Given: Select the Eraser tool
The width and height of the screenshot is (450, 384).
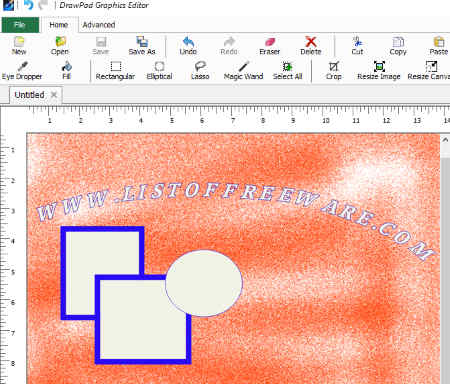Looking at the screenshot, I should tap(270, 46).
